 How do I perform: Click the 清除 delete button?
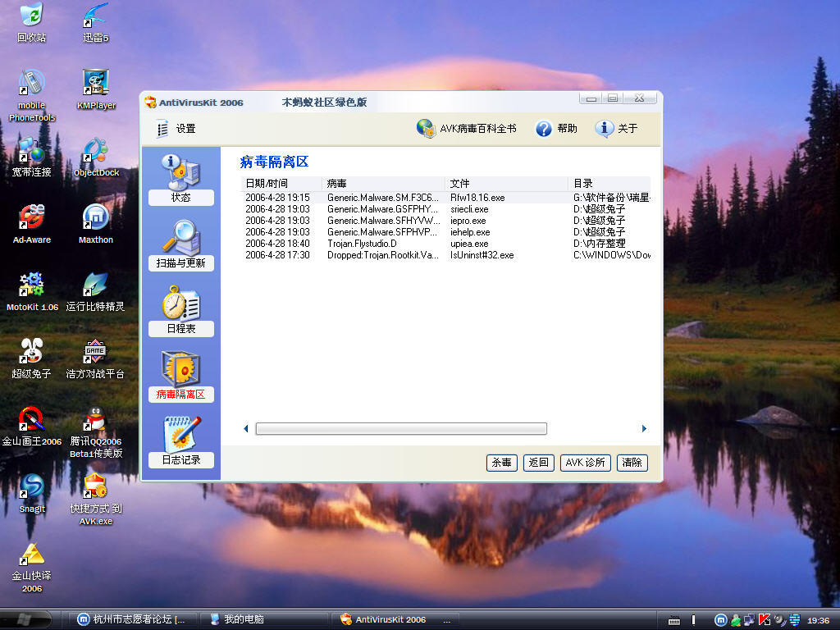tap(632, 463)
